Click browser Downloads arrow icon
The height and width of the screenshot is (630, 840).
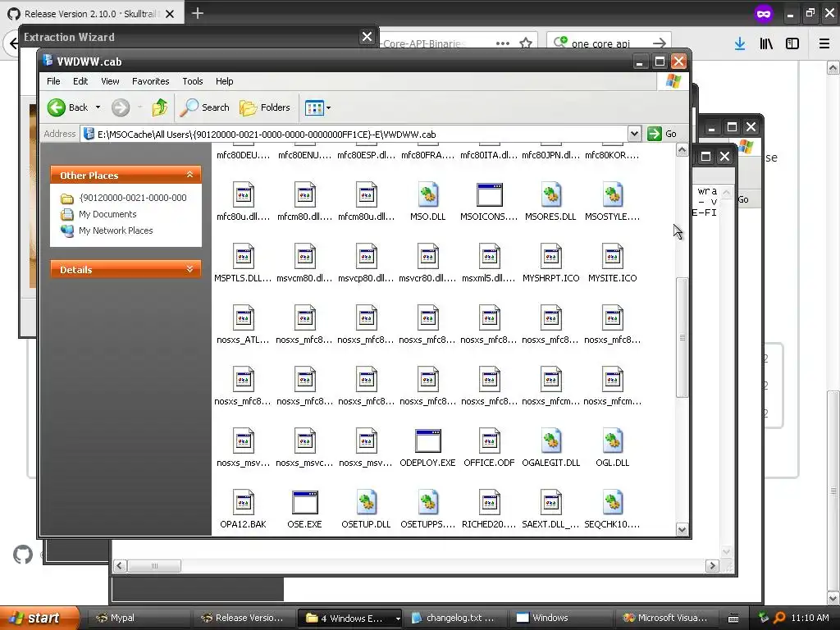(x=740, y=44)
